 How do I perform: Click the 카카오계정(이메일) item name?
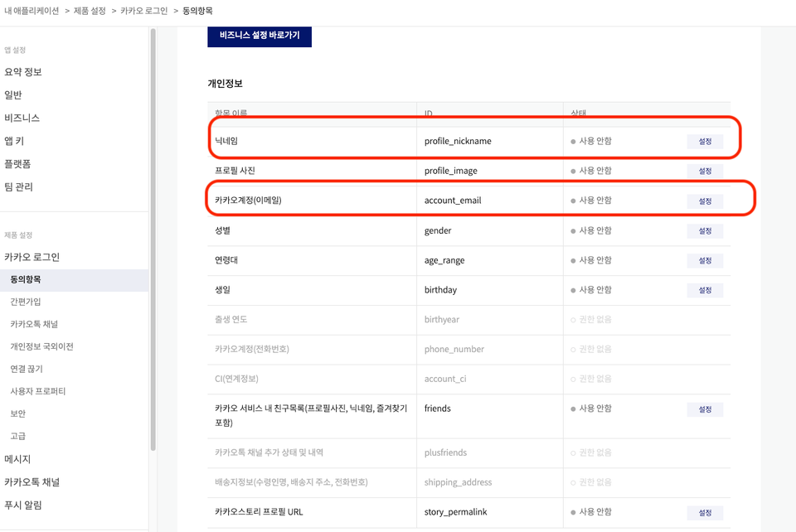(248, 201)
